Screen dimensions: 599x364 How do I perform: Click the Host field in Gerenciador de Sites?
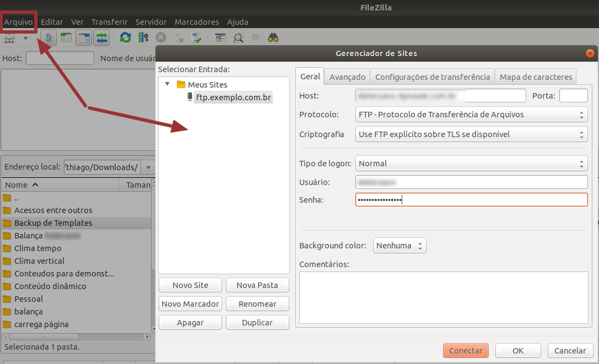point(440,95)
